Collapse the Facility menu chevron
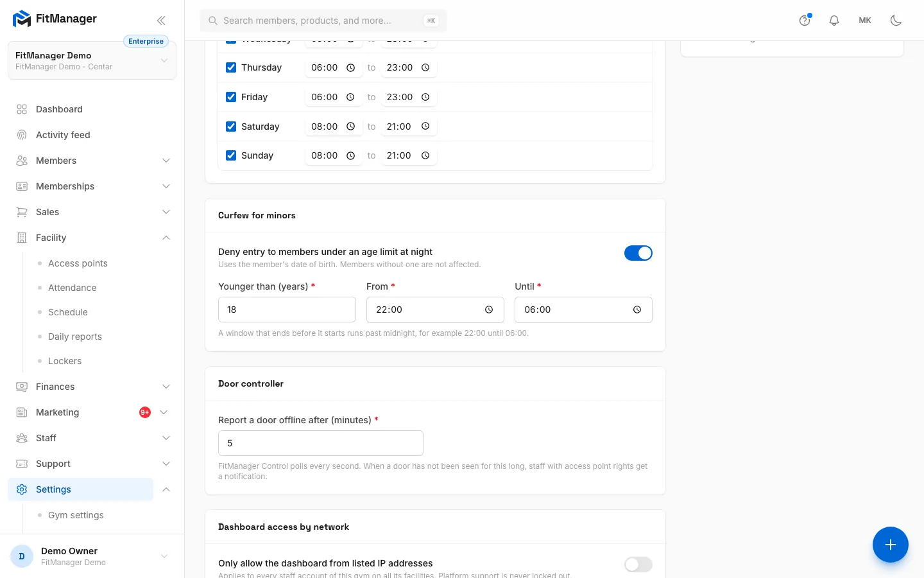 click(166, 238)
